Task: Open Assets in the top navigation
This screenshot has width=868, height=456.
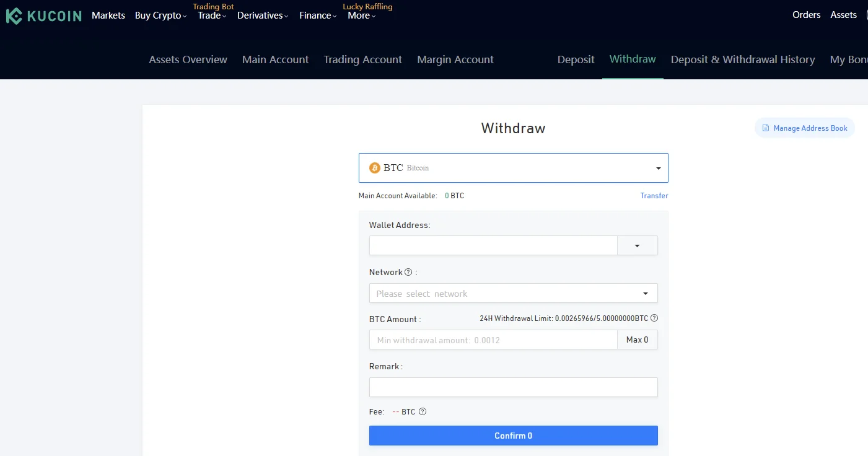Action: [x=844, y=15]
